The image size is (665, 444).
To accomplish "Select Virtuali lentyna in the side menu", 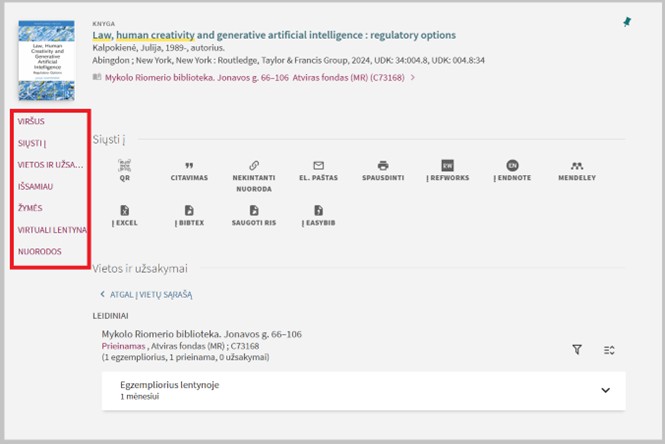I will [52, 229].
